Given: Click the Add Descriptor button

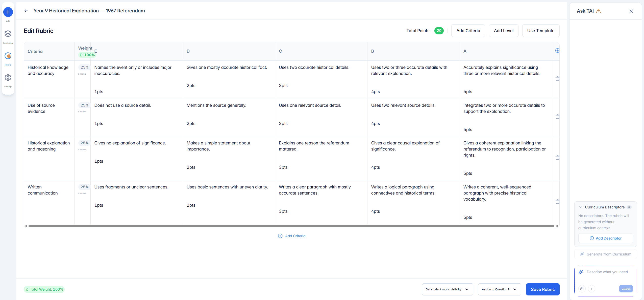Looking at the screenshot, I should pyautogui.click(x=605, y=238).
